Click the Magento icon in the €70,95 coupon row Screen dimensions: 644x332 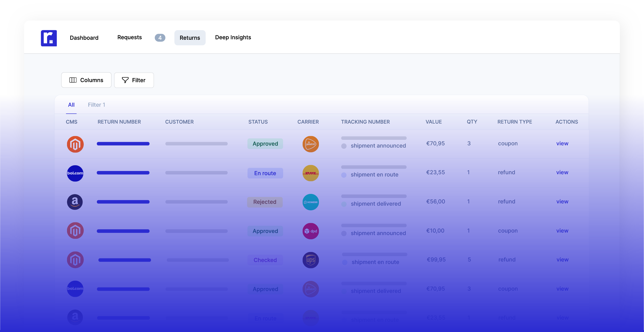(75, 144)
